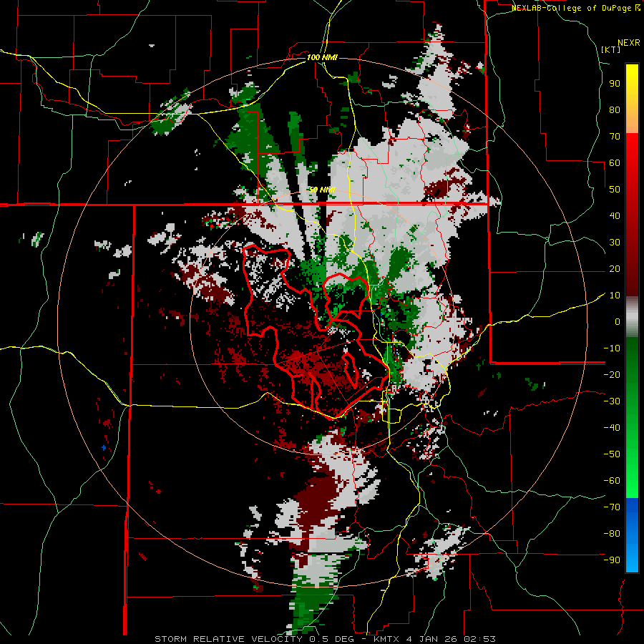Viewport: 644px width, 644px height.
Task: Click the -30 value on the velocity scale
Action: 612,401
